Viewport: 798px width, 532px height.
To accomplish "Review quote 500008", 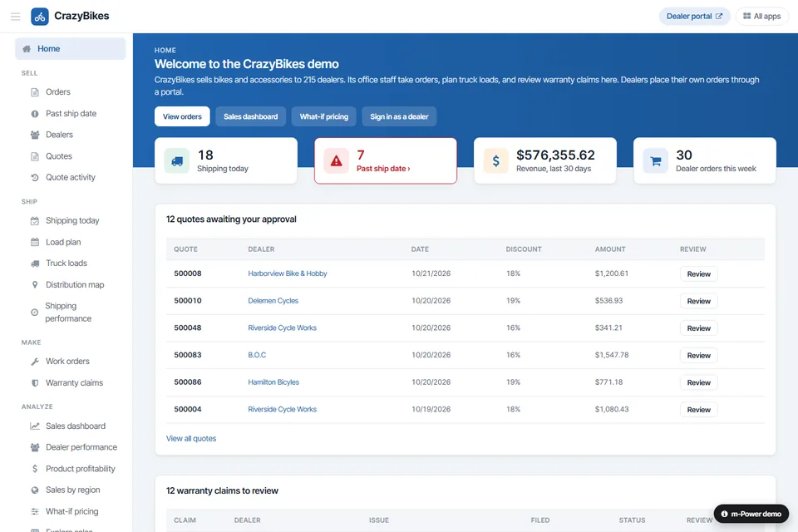I will pyautogui.click(x=699, y=273).
